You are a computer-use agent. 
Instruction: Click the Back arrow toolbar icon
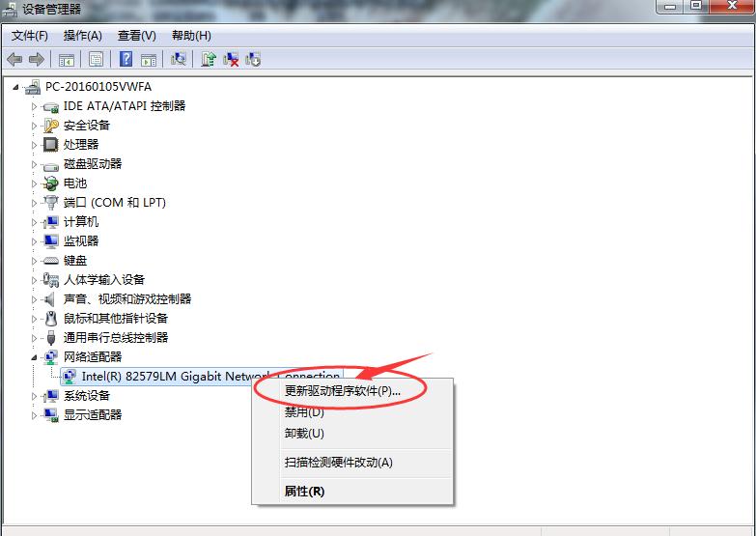[x=14, y=59]
